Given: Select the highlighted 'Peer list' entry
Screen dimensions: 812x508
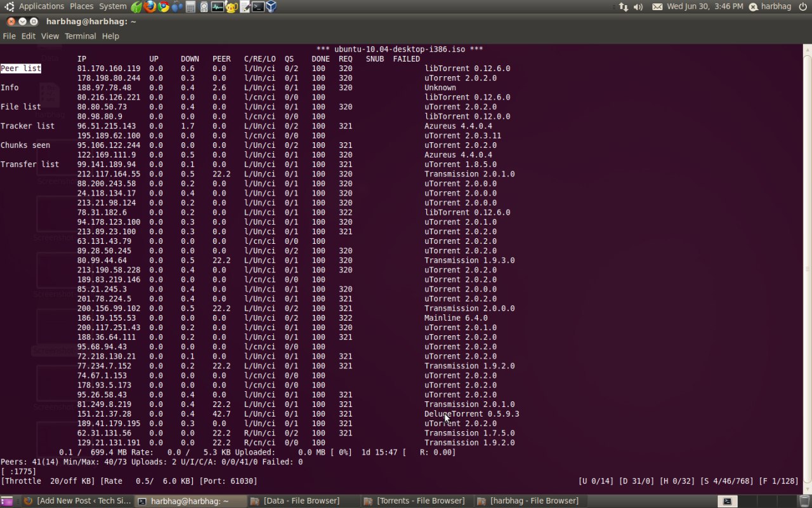Looking at the screenshot, I should pyautogui.click(x=21, y=69).
